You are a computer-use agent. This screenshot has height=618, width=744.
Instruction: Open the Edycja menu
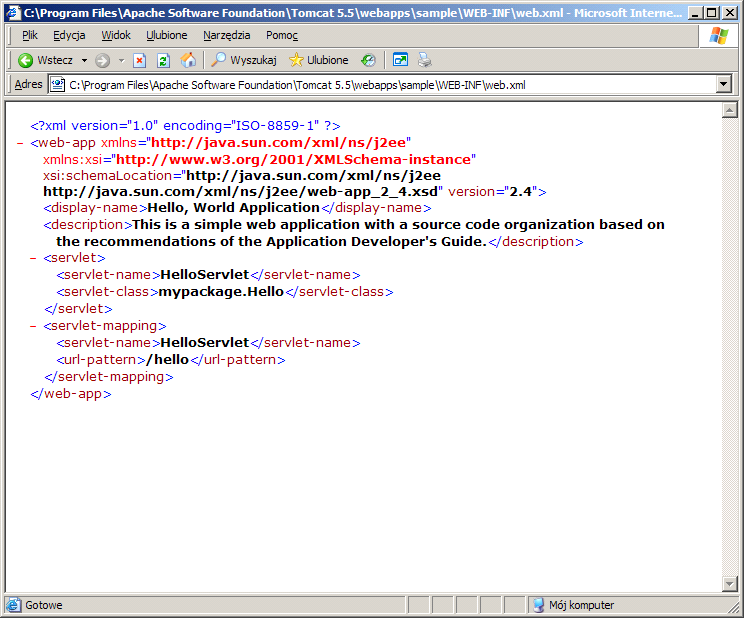pyautogui.click(x=69, y=35)
